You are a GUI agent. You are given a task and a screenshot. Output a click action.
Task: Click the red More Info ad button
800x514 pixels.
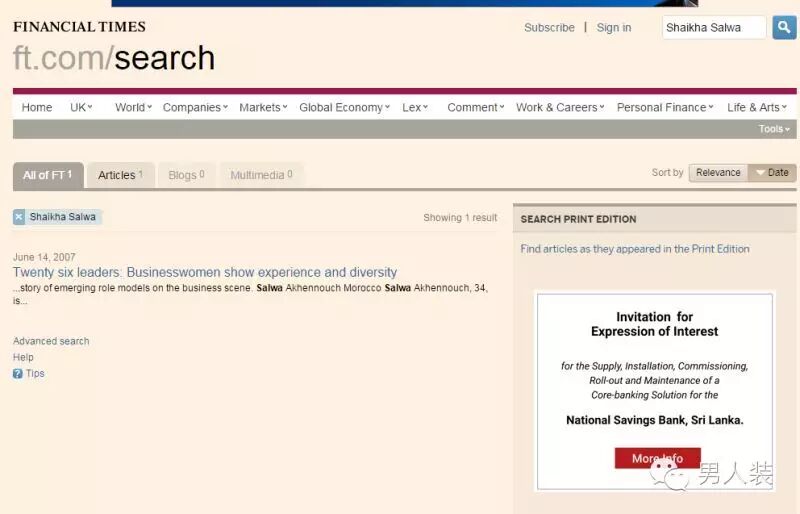[x=657, y=458]
